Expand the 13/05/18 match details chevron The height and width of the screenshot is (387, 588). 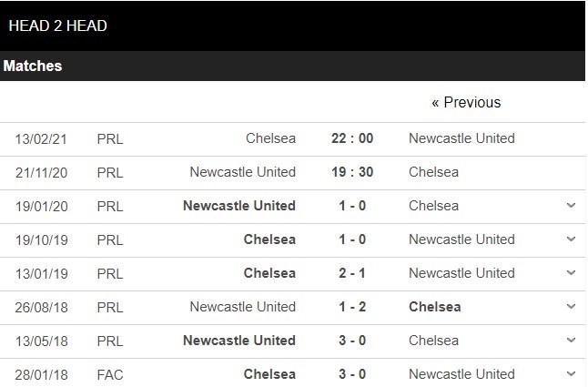click(571, 341)
